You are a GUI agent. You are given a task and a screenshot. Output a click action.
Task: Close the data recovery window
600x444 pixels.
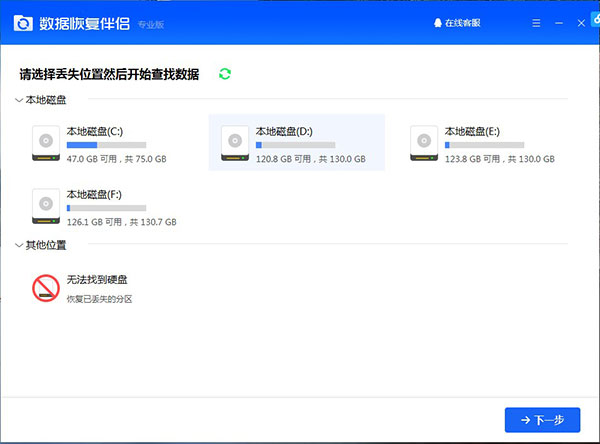tap(581, 23)
